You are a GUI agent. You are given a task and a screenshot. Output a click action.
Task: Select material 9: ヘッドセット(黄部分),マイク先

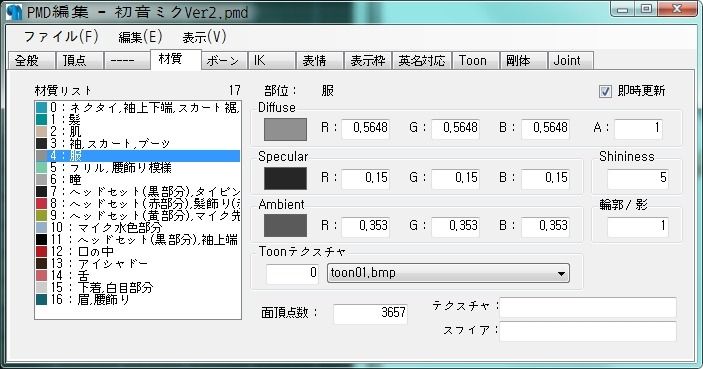[x=138, y=215]
